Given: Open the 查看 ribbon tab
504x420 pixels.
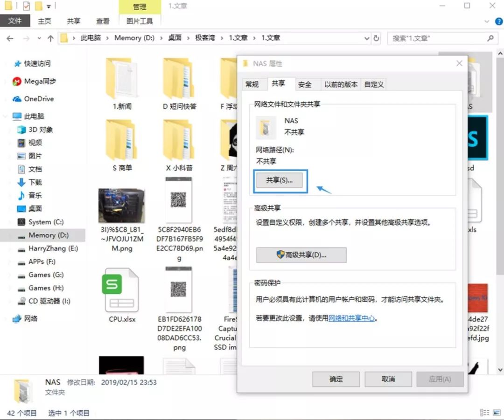Looking at the screenshot, I should click(102, 21).
